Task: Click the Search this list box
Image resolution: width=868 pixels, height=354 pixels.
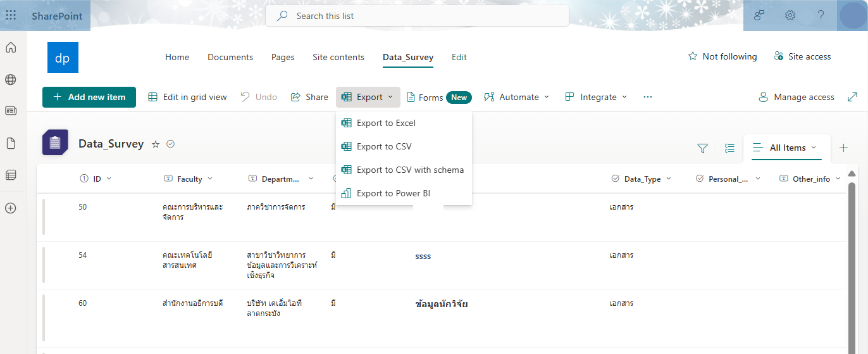Action: (418, 16)
